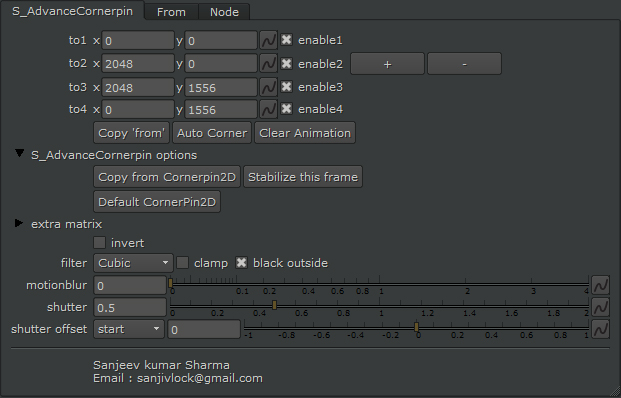Switch to the From tab
This screenshot has height=398, width=621.
[x=171, y=12]
